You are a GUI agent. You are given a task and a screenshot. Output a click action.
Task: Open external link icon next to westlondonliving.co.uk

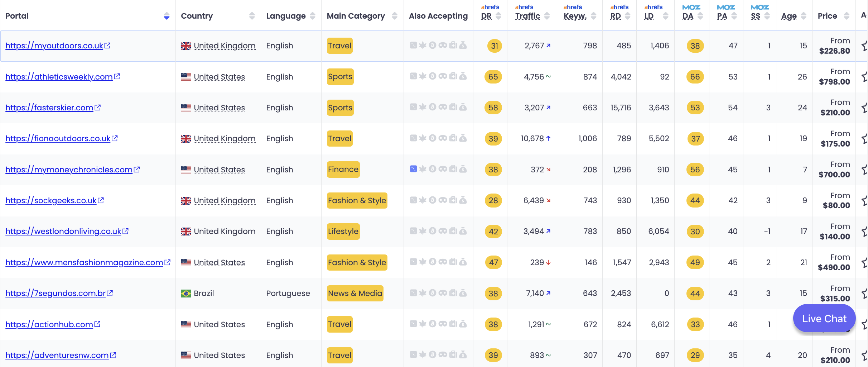[x=125, y=231]
